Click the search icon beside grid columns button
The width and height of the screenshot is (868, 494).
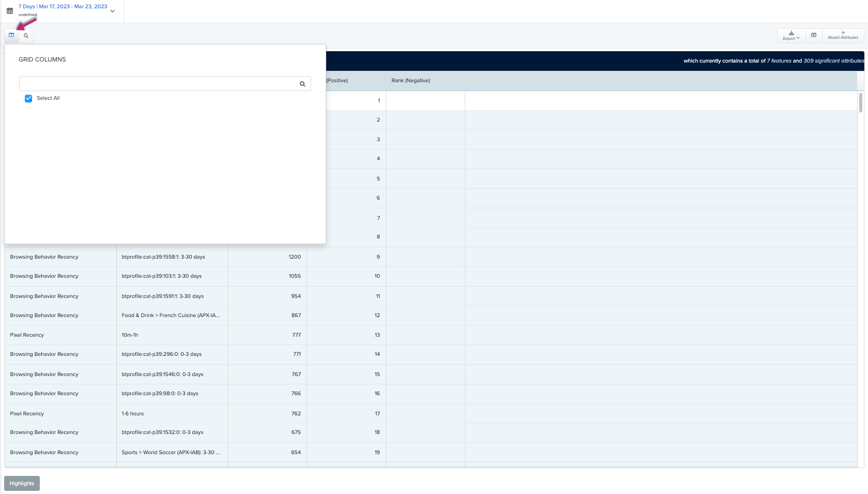click(x=26, y=36)
